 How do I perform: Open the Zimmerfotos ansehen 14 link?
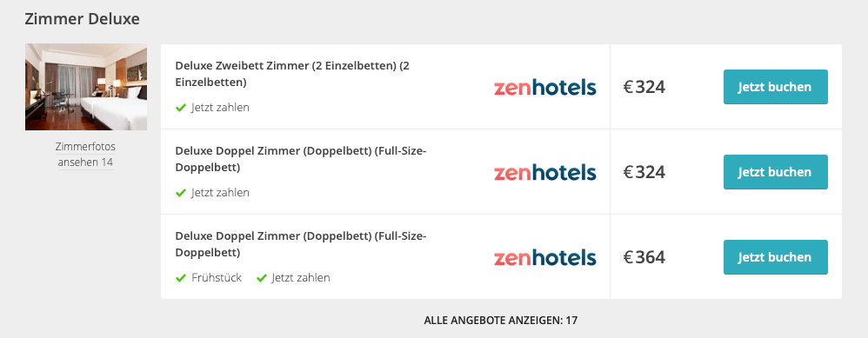86,155
